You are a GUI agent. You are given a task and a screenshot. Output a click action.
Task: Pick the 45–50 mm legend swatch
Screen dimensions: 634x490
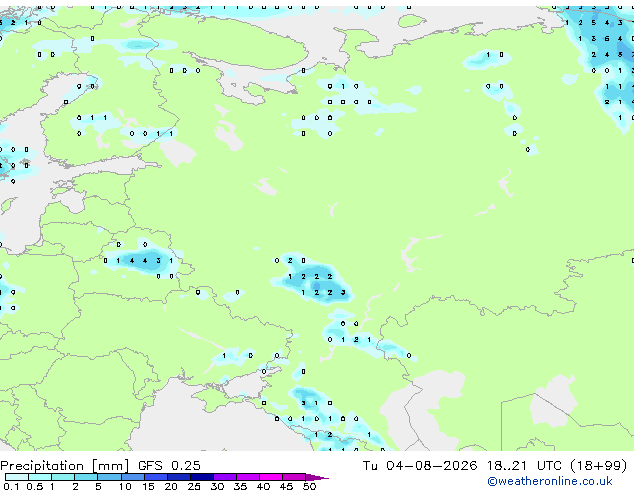tap(294, 477)
